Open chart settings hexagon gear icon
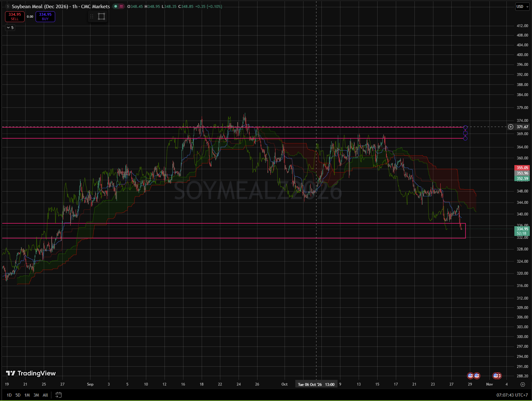 click(x=523, y=384)
